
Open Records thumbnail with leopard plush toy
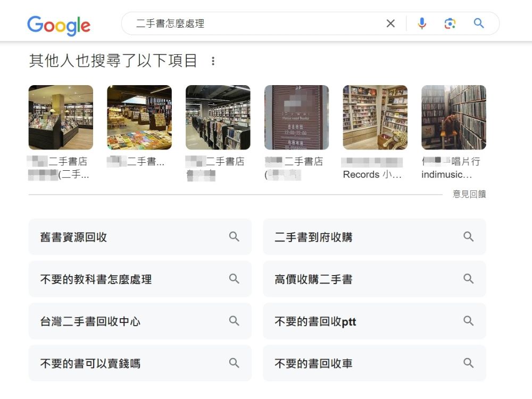[x=375, y=118]
